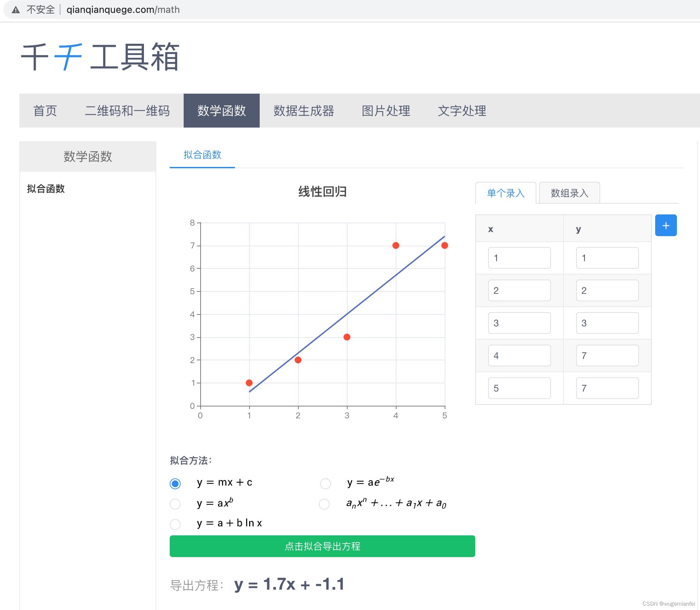Click the y input in the first row

tap(607, 258)
